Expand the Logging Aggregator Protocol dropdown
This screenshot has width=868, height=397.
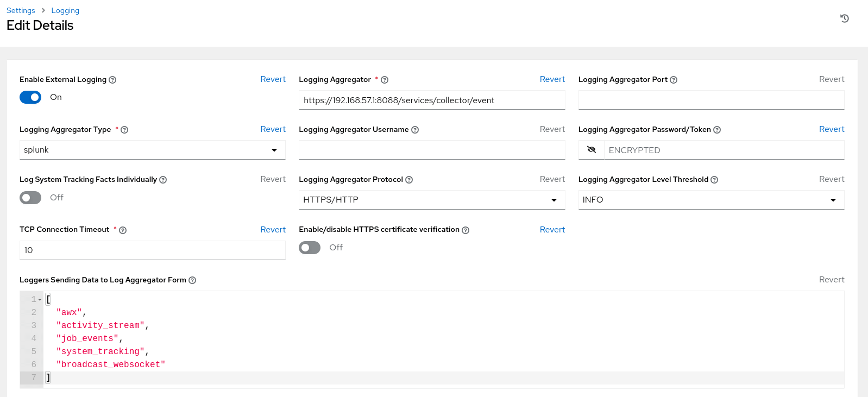(x=431, y=200)
